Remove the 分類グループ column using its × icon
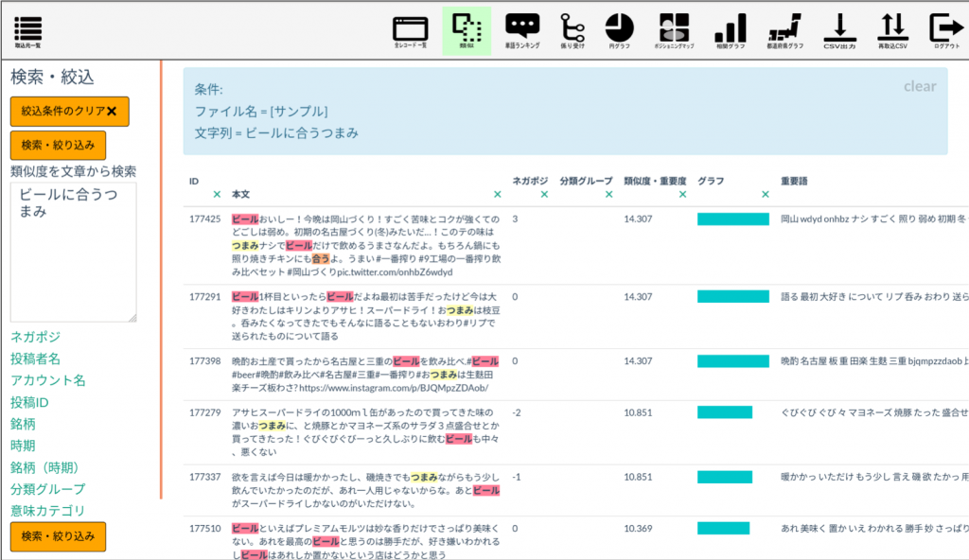The width and height of the screenshot is (969, 560). 609,194
